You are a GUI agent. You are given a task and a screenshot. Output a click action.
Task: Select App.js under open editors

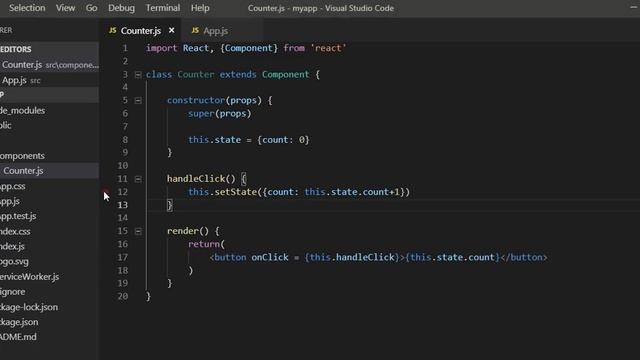49,80
